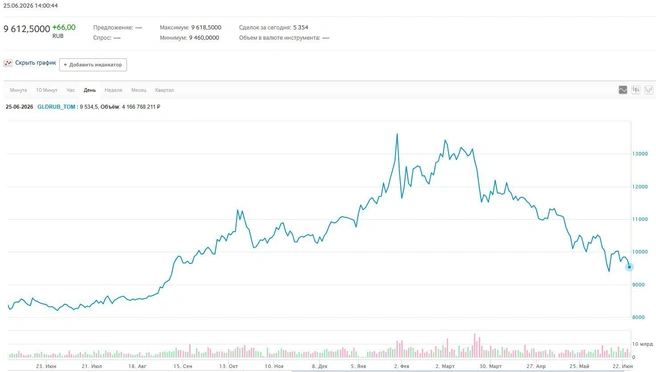Open the Добавить индикатор button
This screenshot has height=372, width=656.
(x=93, y=65)
